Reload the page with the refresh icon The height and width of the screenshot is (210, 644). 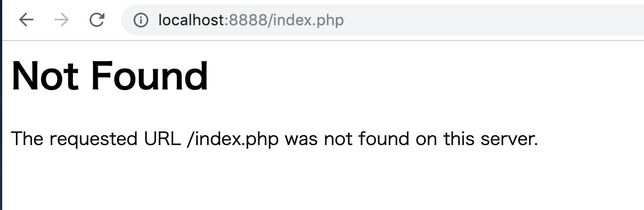(97, 20)
